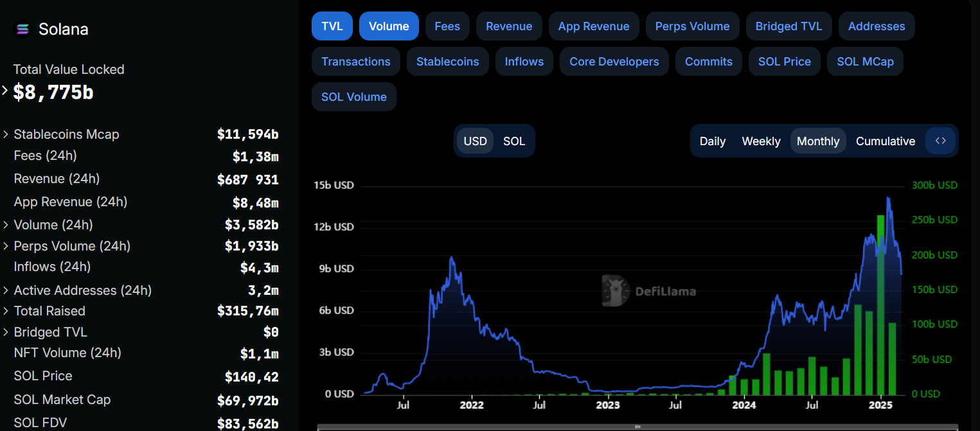Screen dimensions: 980x431
Task: Click the Revenue (24h) value $687 931
Action: coord(247,179)
